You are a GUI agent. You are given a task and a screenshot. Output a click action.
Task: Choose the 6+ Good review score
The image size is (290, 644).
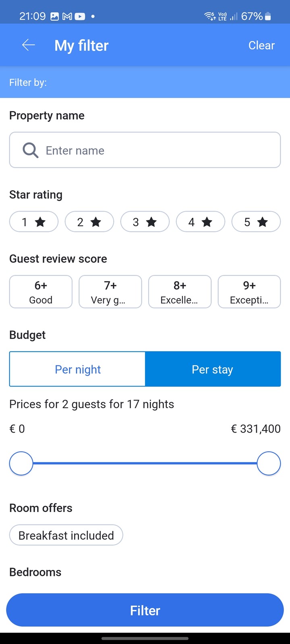(x=41, y=292)
